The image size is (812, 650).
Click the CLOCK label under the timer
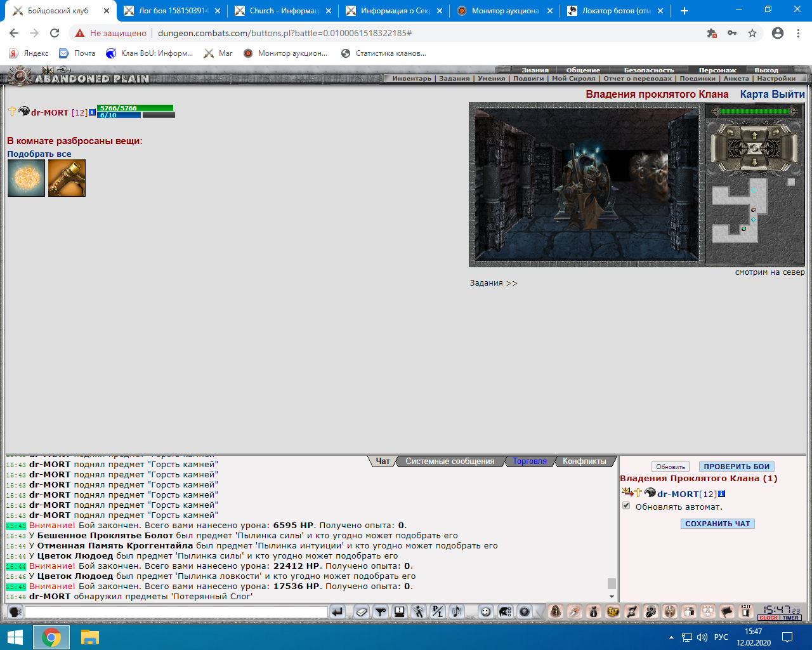tap(769, 618)
